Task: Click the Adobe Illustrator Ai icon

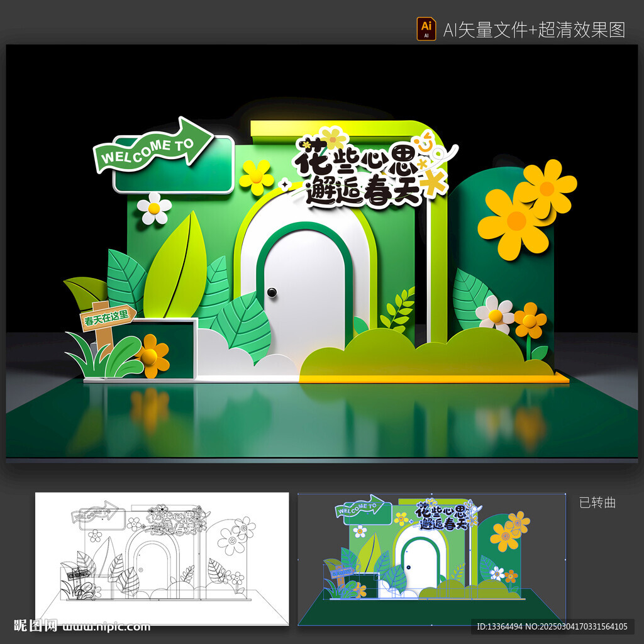Action: pos(426,29)
